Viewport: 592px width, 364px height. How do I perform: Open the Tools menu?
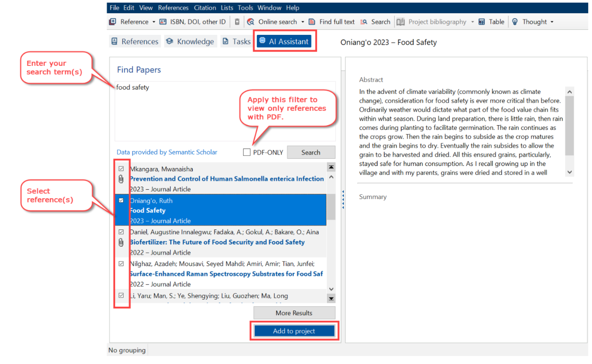point(245,8)
